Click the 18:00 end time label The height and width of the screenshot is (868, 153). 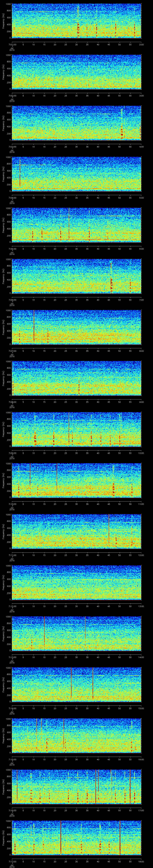[141, 862]
